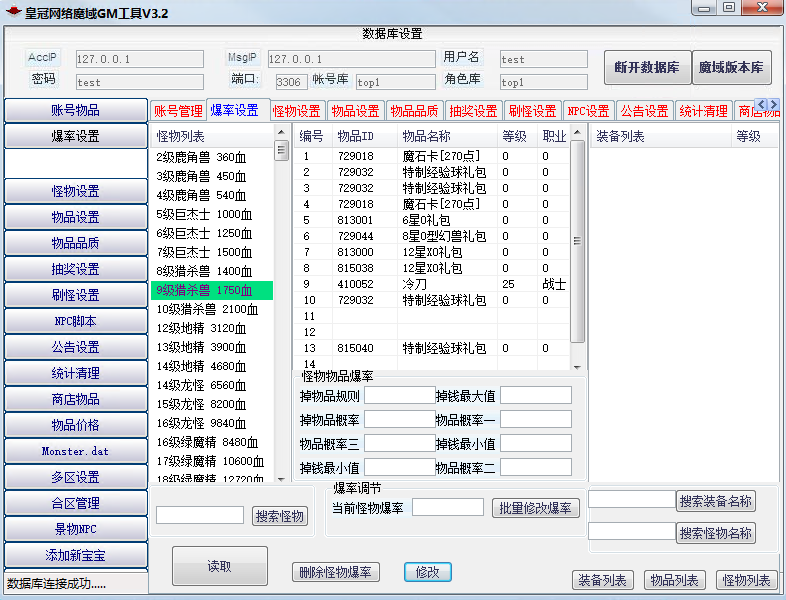Click the tab strip scroll-right arrow
786x600 pixels.
coord(774,105)
